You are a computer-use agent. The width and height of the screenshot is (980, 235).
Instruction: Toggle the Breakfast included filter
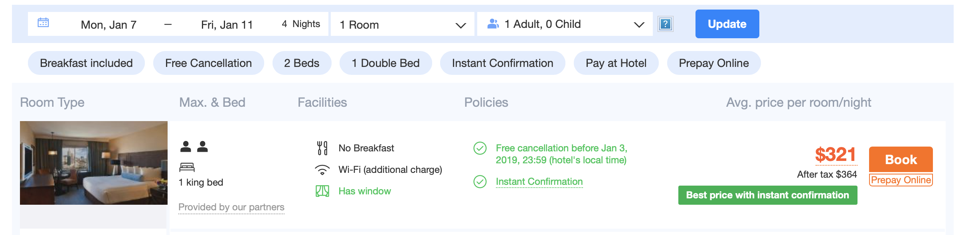coord(86,63)
